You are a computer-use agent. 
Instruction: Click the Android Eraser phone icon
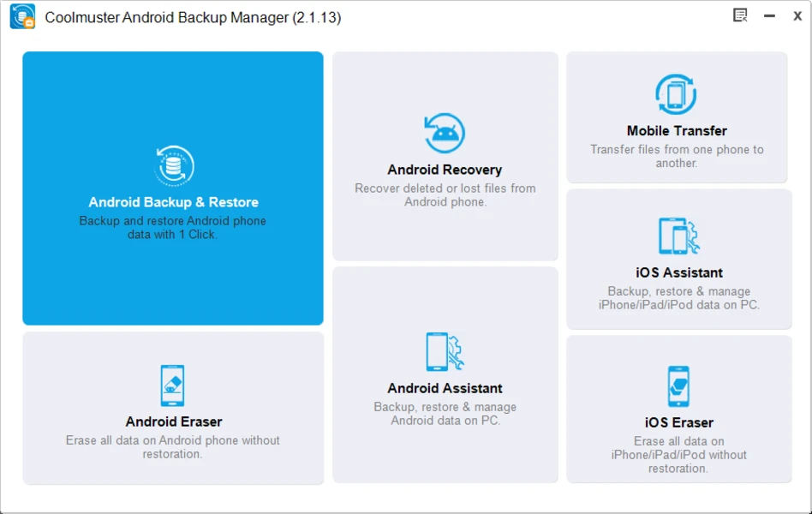[172, 386]
